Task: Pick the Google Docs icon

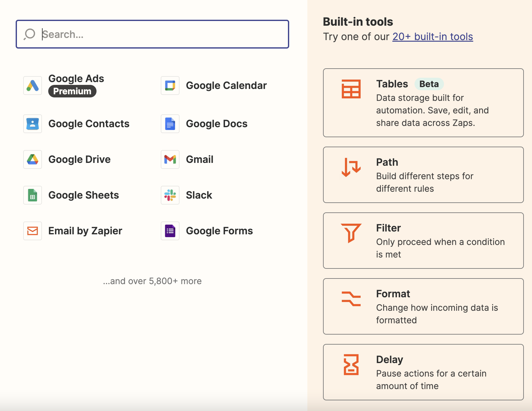Action: 170,124
